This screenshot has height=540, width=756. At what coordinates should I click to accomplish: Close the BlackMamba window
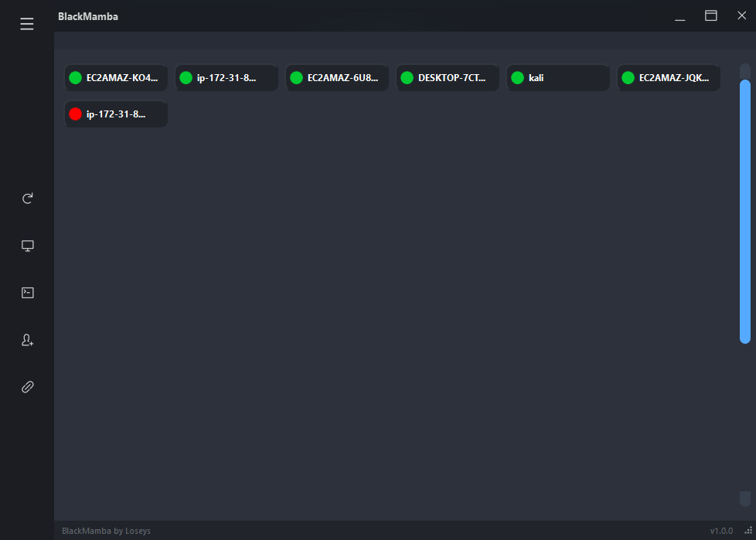pos(741,15)
